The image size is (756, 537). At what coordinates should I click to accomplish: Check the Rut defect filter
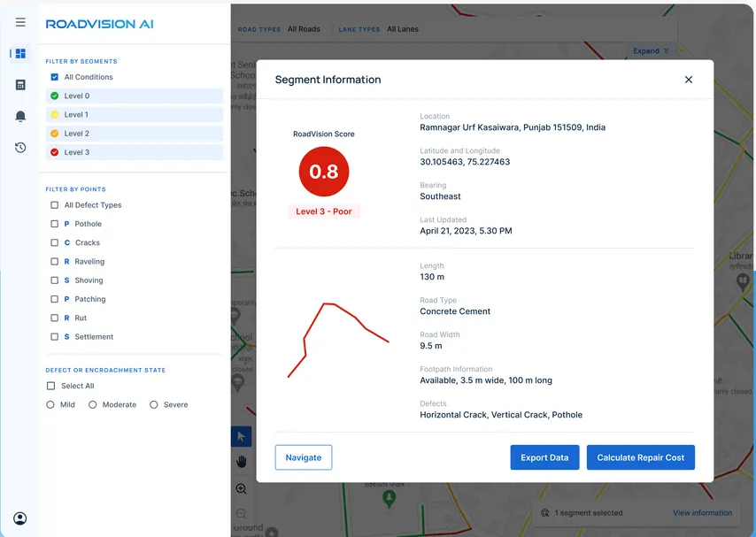click(55, 318)
